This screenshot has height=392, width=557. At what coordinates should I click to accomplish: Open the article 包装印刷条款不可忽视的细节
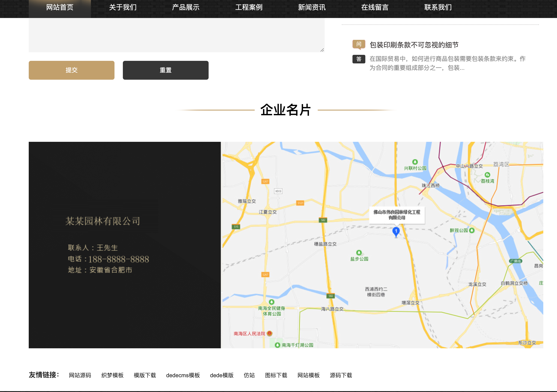[414, 45]
